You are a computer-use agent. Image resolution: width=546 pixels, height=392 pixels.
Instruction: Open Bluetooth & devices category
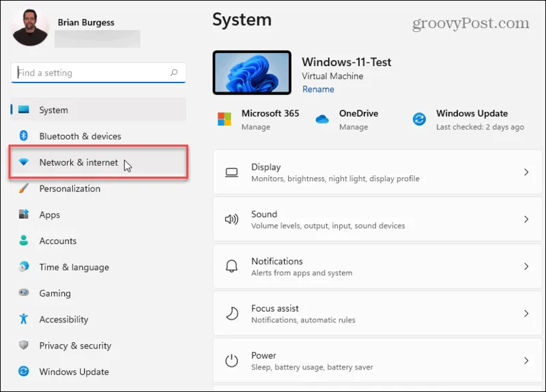(98, 136)
